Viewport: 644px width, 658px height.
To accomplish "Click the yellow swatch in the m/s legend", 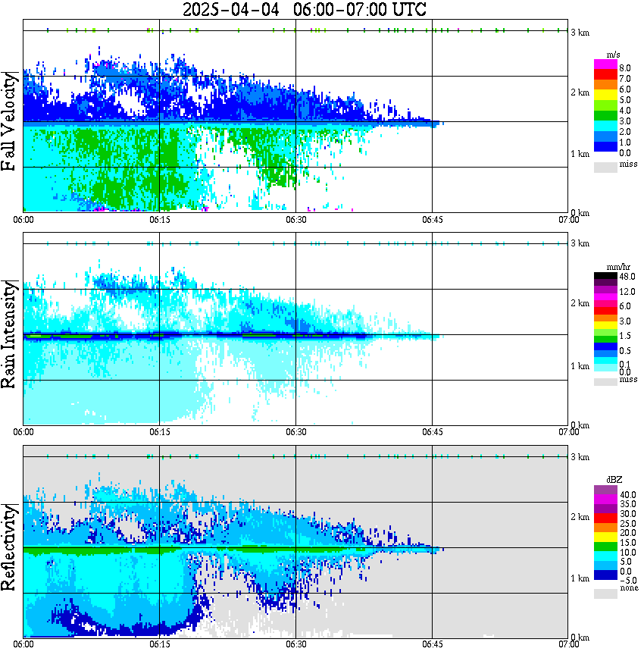I will click(x=605, y=95).
